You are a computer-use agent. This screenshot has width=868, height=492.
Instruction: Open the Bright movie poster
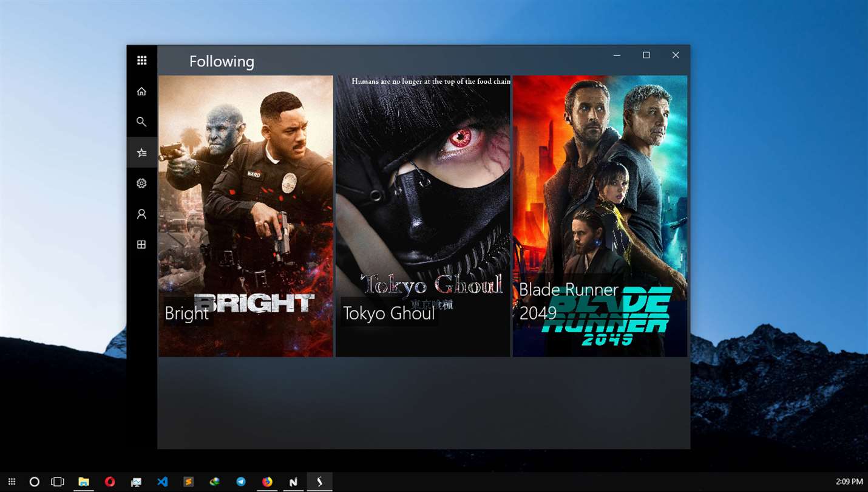[x=246, y=216]
